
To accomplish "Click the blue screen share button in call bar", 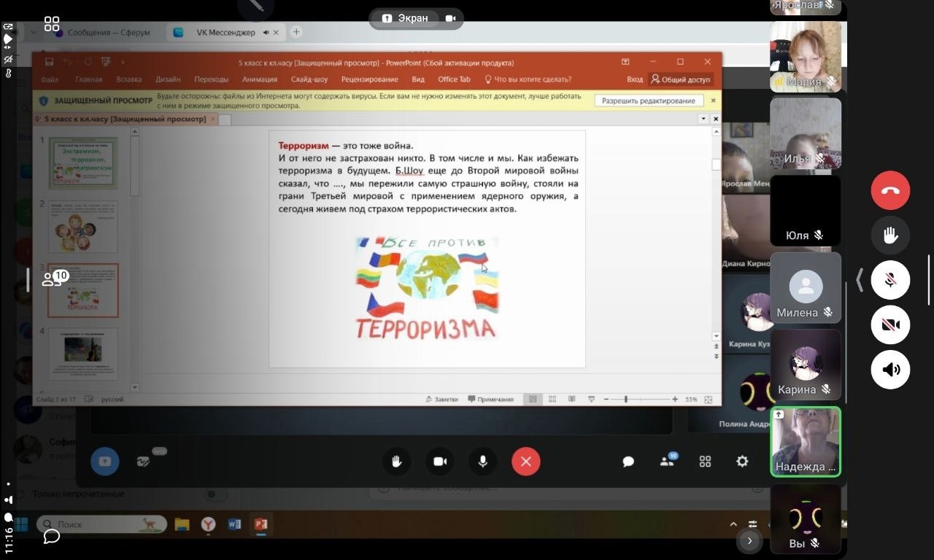I will [x=105, y=462].
